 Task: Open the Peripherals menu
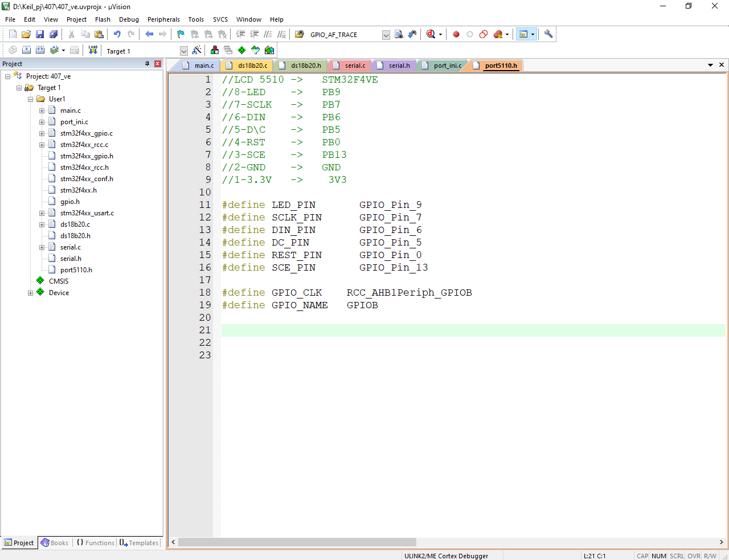tap(163, 19)
